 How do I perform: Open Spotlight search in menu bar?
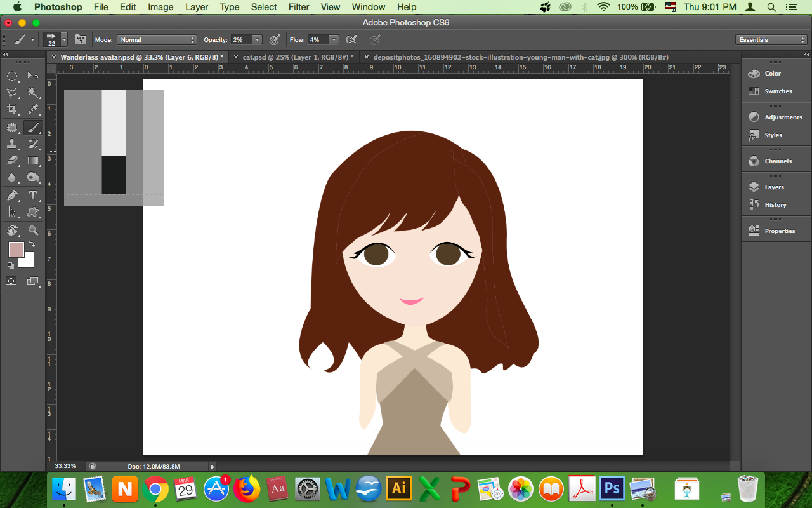tap(771, 7)
